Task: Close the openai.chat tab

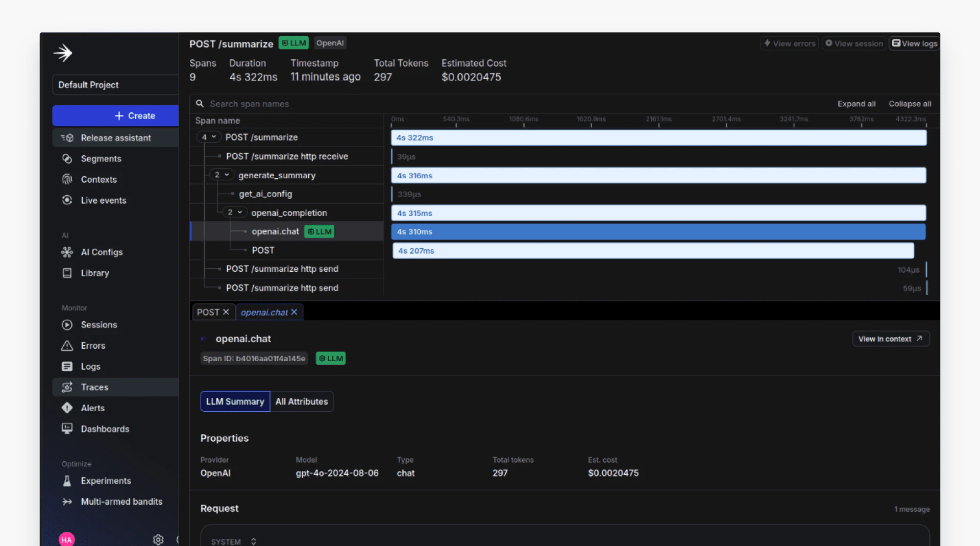Action: [294, 312]
